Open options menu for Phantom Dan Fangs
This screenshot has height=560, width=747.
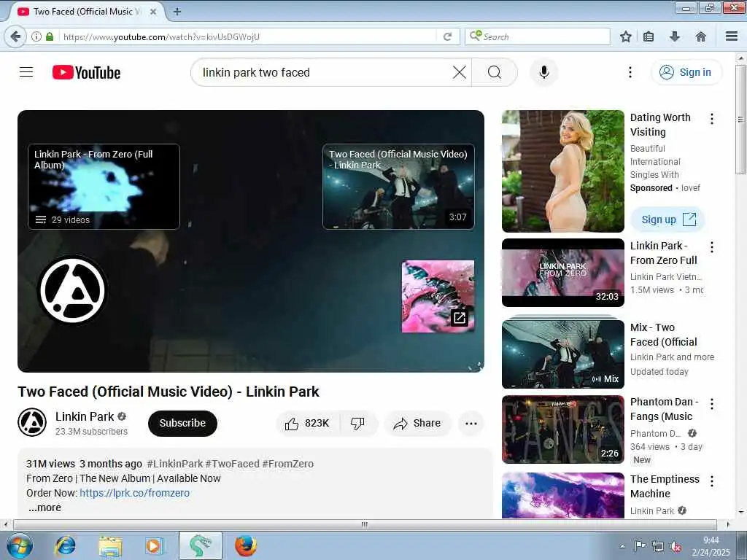click(712, 404)
